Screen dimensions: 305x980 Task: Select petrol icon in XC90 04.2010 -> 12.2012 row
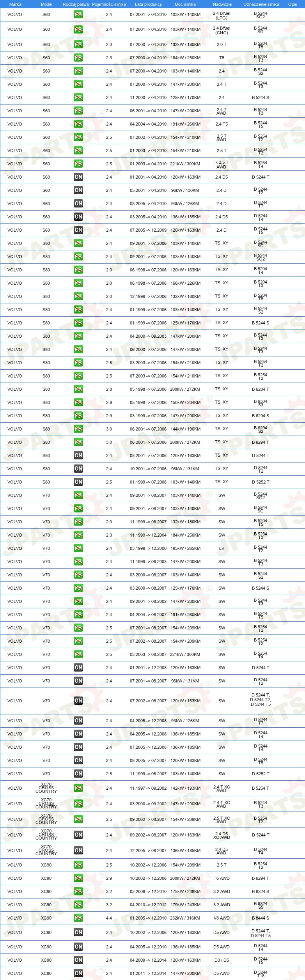coord(78,905)
